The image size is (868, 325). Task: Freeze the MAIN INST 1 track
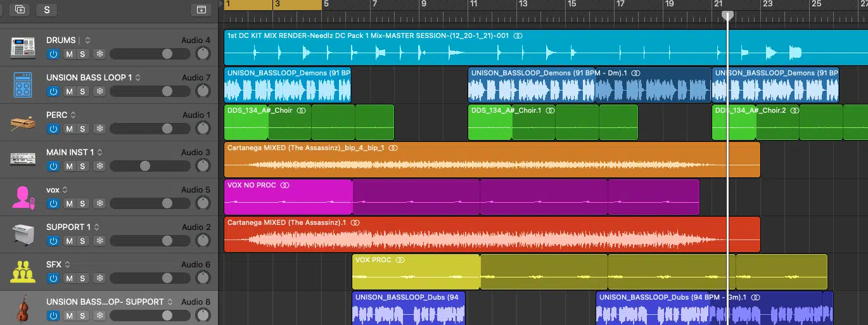(99, 166)
